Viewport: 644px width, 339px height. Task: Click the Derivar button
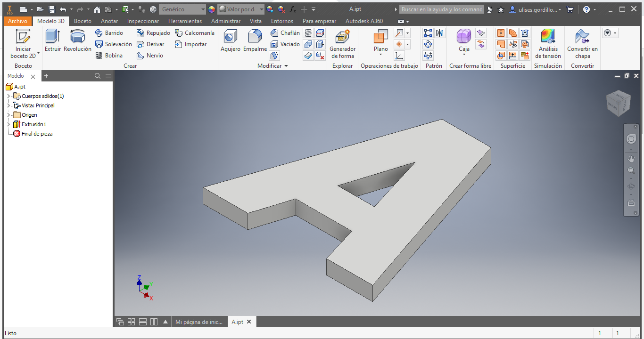click(150, 44)
